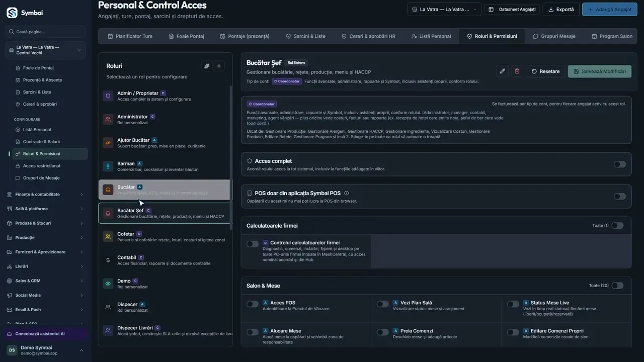644x362 pixels.
Task: Click the magic wand icon in Roluri header
Action: pos(207,66)
